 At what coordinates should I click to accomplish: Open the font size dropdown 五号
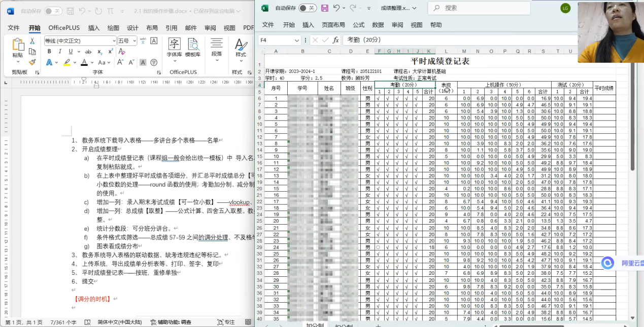[x=134, y=41]
